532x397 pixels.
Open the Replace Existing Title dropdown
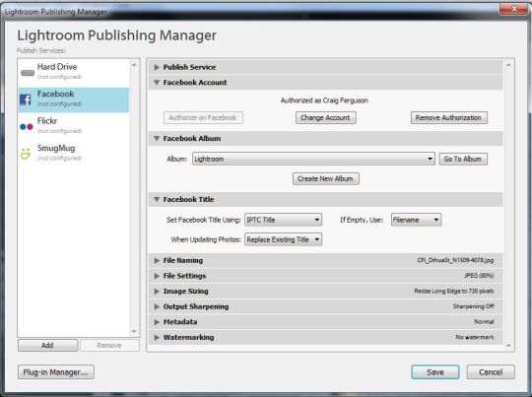tap(283, 239)
